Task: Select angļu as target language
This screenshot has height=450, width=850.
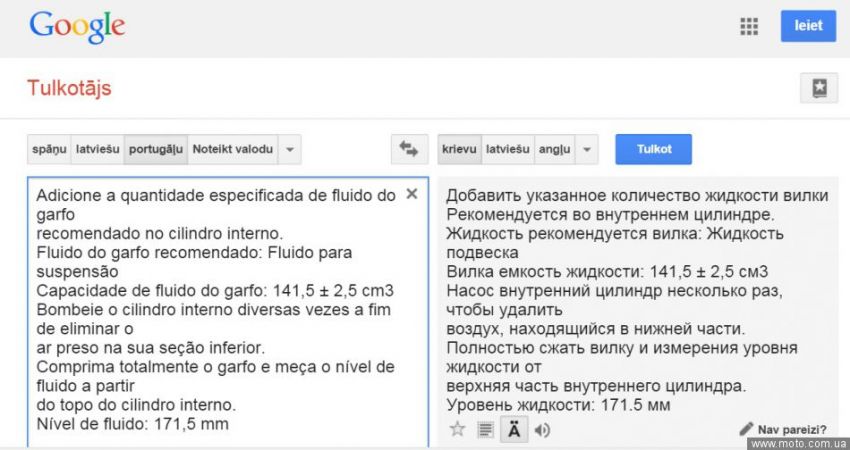Action: tap(555, 149)
